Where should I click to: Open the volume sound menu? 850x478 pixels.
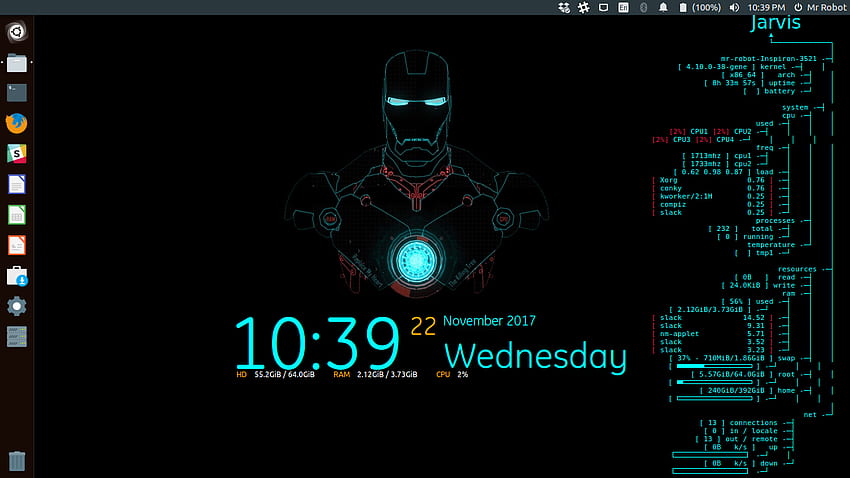(x=734, y=8)
